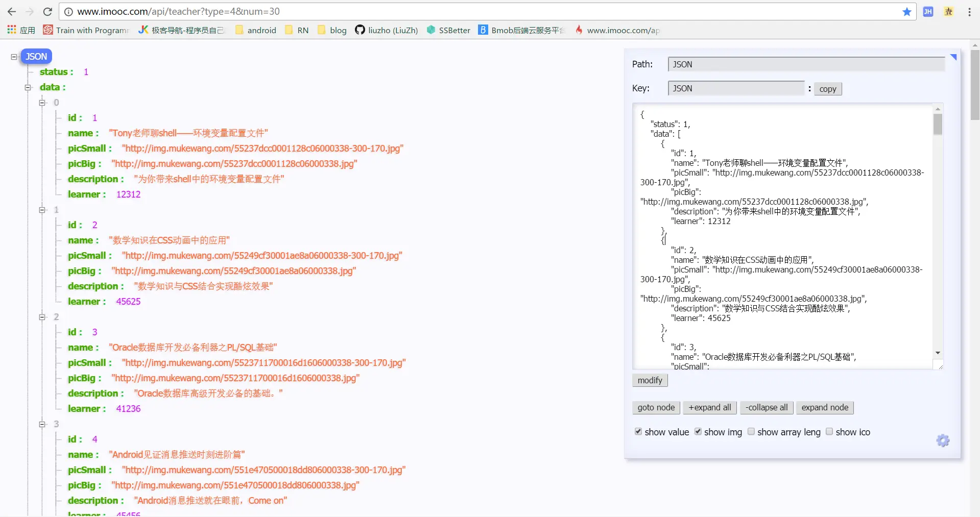The image size is (980, 517).
Task: Select the data key in tree
Action: coord(53,87)
